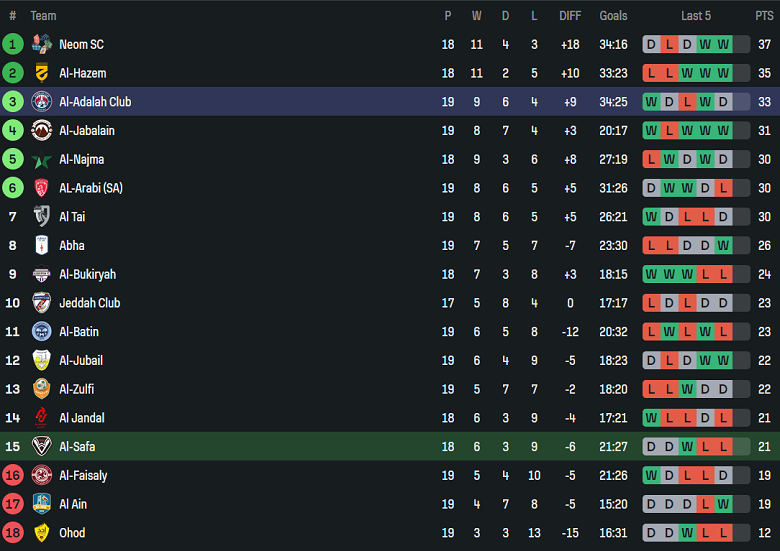Click the Neom SC club crest icon

42,44
